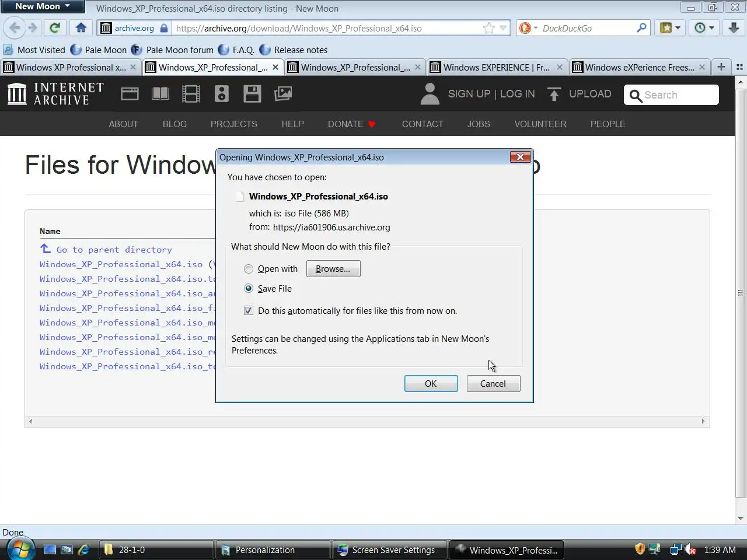Switch to the Windows XP Professional x... tab
The height and width of the screenshot is (560, 747).
tap(70, 67)
